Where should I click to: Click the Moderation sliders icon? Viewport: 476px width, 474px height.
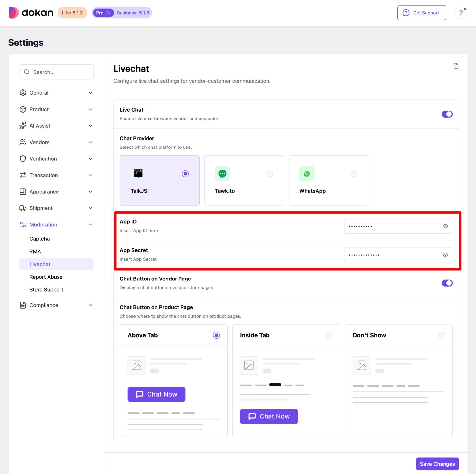tap(23, 225)
